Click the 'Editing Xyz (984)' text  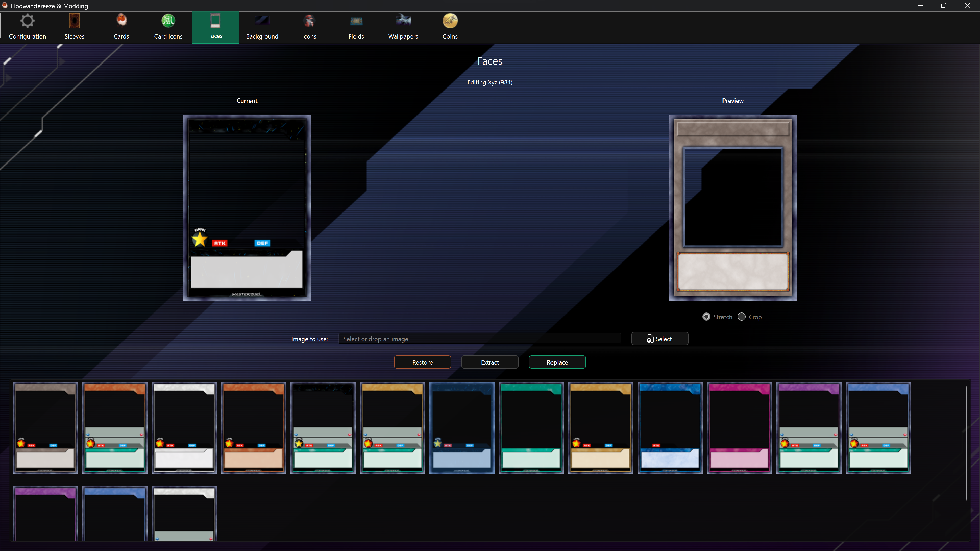[x=490, y=82]
